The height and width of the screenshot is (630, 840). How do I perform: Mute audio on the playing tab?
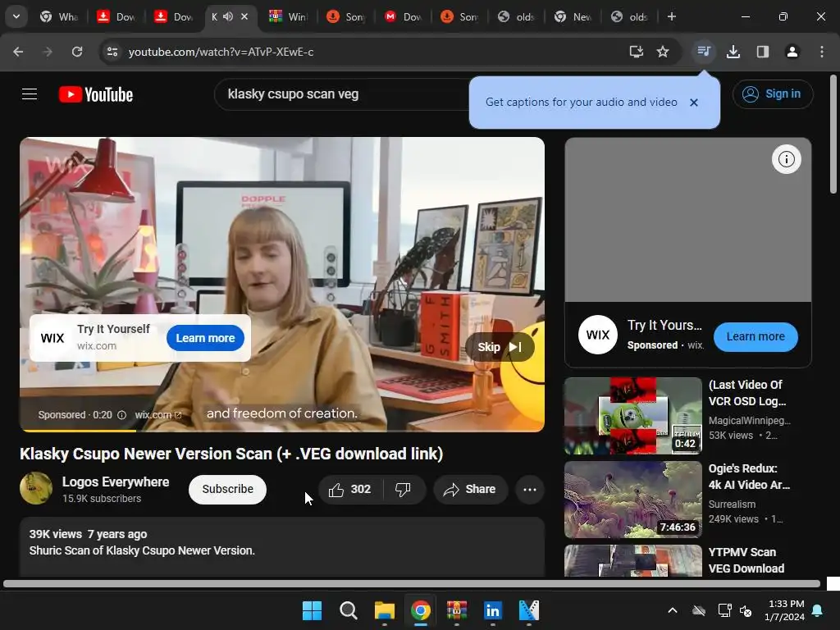[x=228, y=16]
